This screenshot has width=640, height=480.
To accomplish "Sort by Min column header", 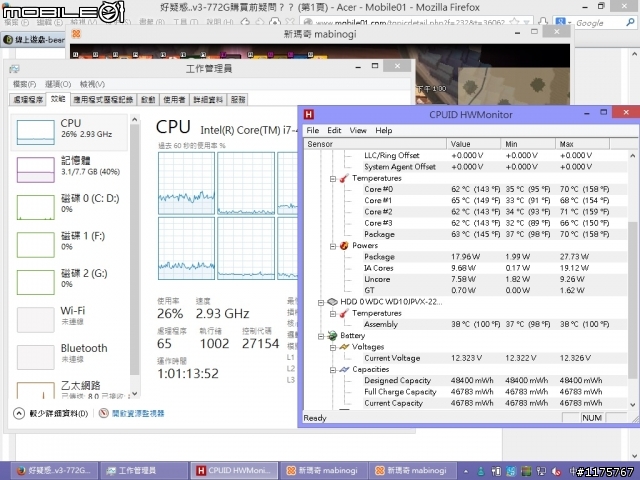I will pos(528,144).
